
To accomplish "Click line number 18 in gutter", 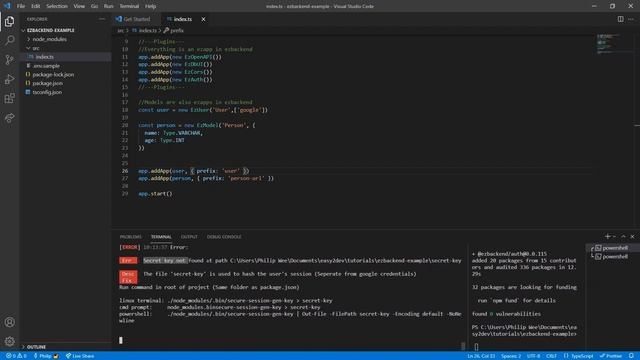I will (x=125, y=110).
